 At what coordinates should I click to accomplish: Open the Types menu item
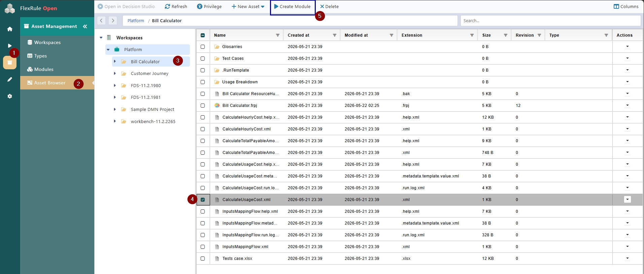click(x=57, y=56)
